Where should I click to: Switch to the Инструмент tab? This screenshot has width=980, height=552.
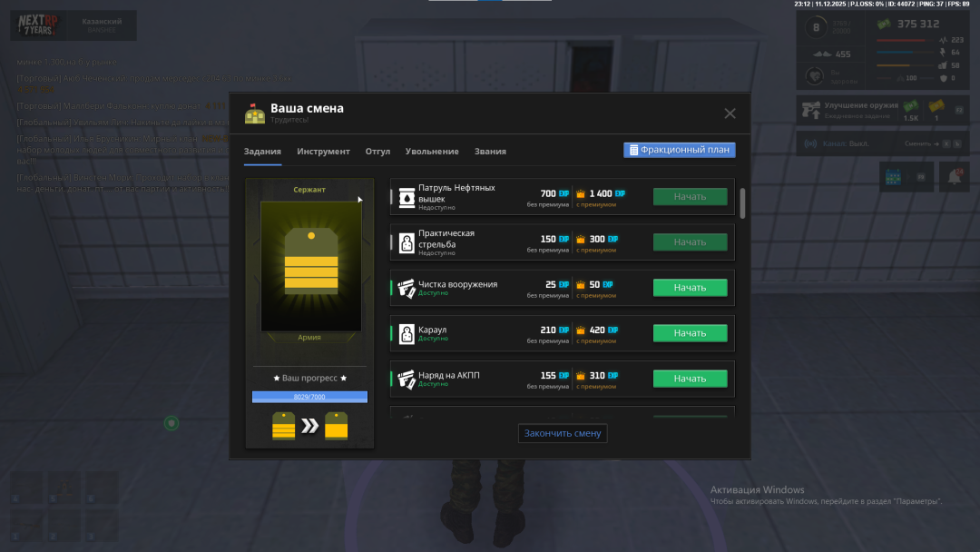pyautogui.click(x=323, y=152)
